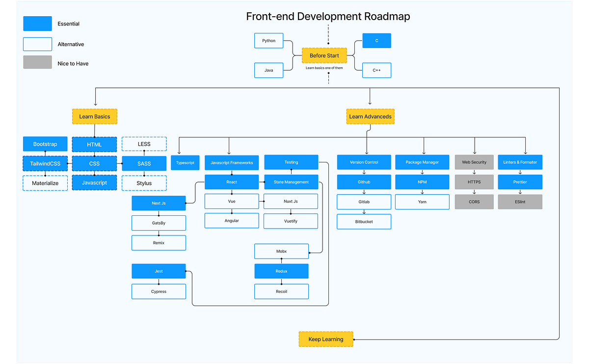Screen dimensions: 589x364
Task: Select the Javascript box
Action: point(94,182)
